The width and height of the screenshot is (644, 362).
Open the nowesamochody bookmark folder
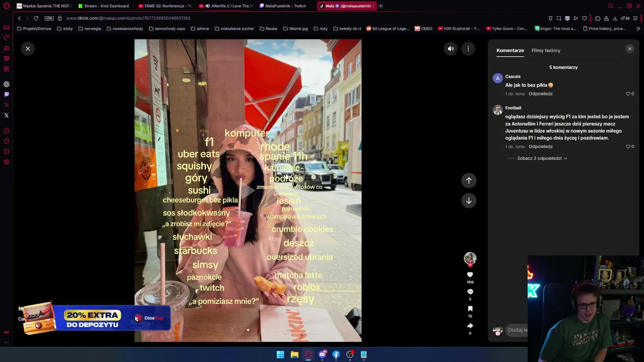pos(124,29)
